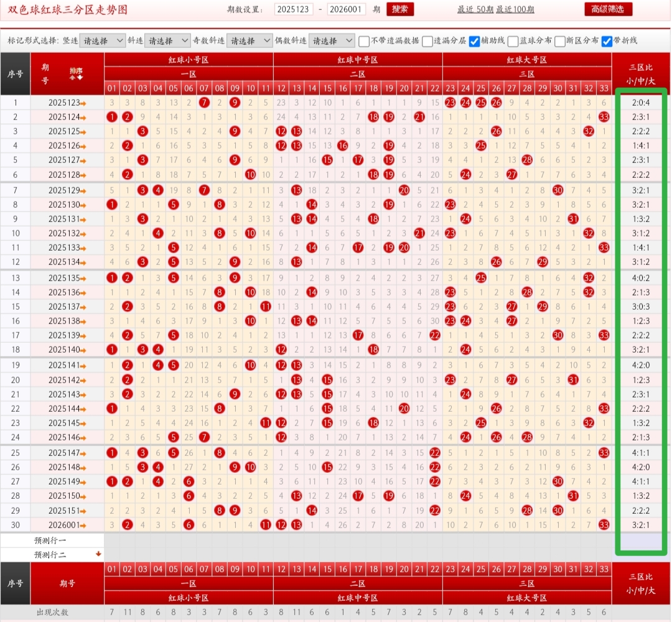Click the 红球小号区 top header
The height and width of the screenshot is (622, 672).
189,60
